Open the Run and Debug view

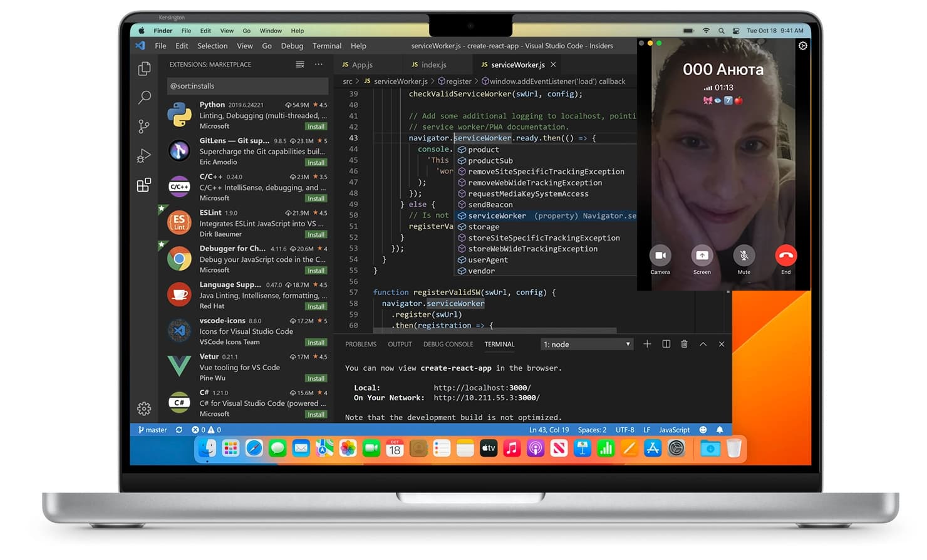[144, 156]
